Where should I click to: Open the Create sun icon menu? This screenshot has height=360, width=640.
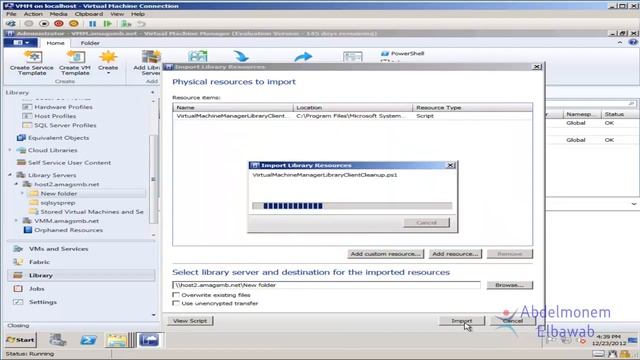pos(108,62)
